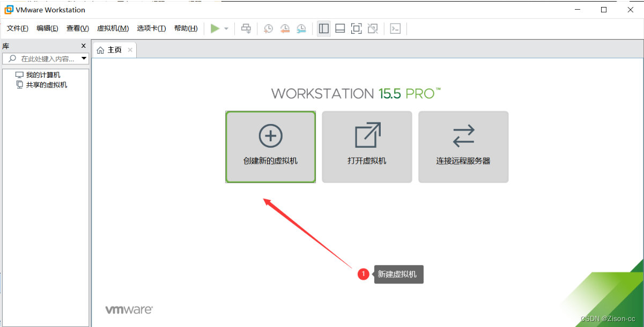Minimize the VMware Workstation window
644x327 pixels.
pyautogui.click(x=579, y=10)
